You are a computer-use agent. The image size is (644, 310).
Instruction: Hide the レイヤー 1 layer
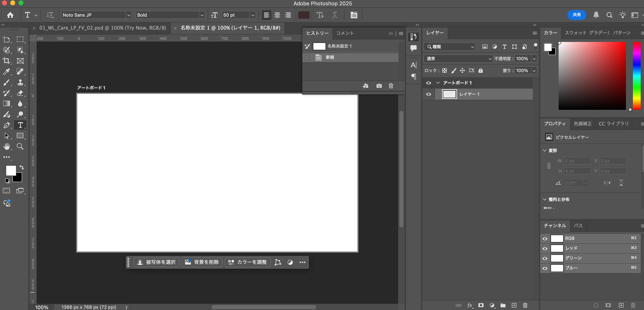429,94
